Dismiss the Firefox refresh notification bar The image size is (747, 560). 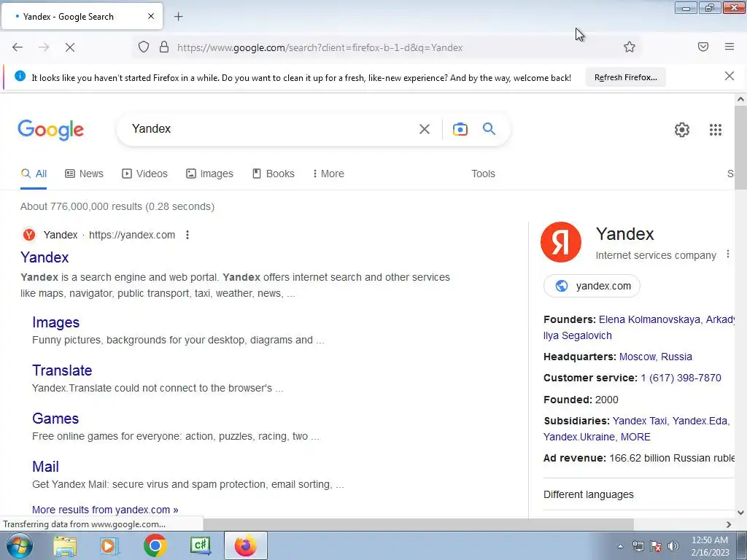pyautogui.click(x=729, y=76)
